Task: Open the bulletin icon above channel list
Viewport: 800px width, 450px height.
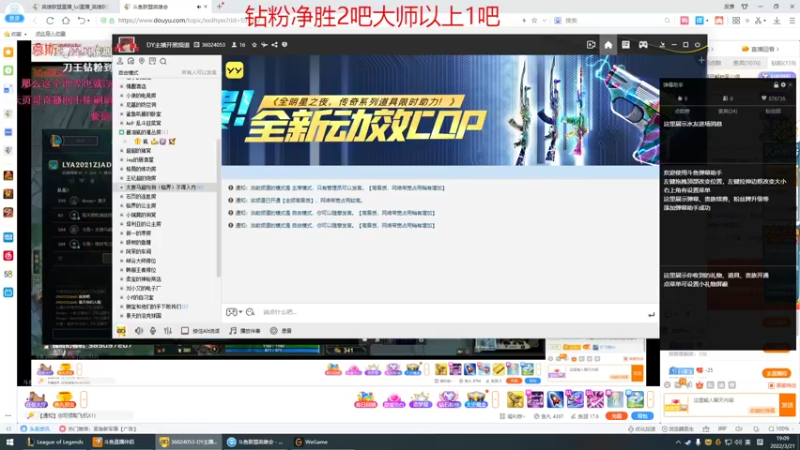Action: pos(153,61)
